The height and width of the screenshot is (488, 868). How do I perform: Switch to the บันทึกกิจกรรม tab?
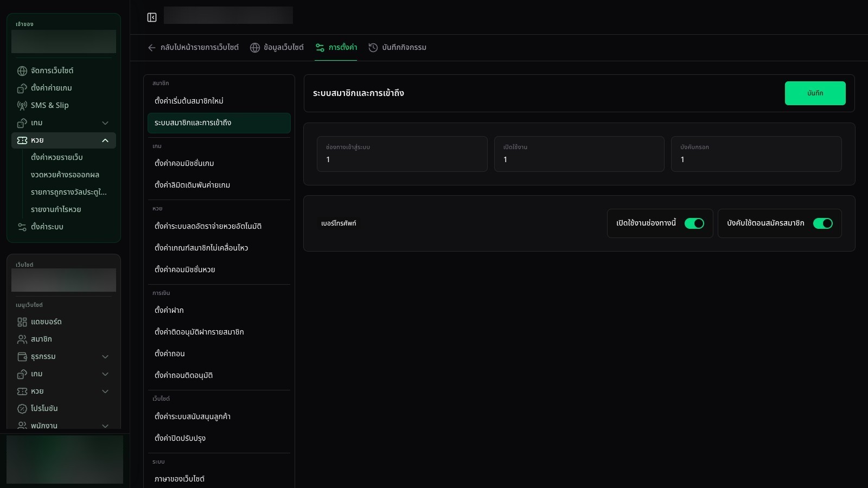click(398, 48)
